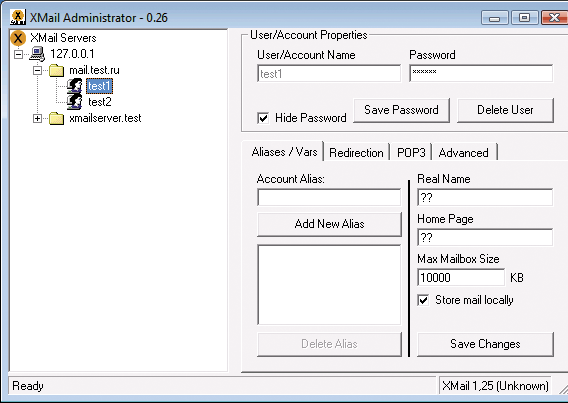Switch to the Redirection tab
This screenshot has height=403, width=568.
[x=356, y=152]
